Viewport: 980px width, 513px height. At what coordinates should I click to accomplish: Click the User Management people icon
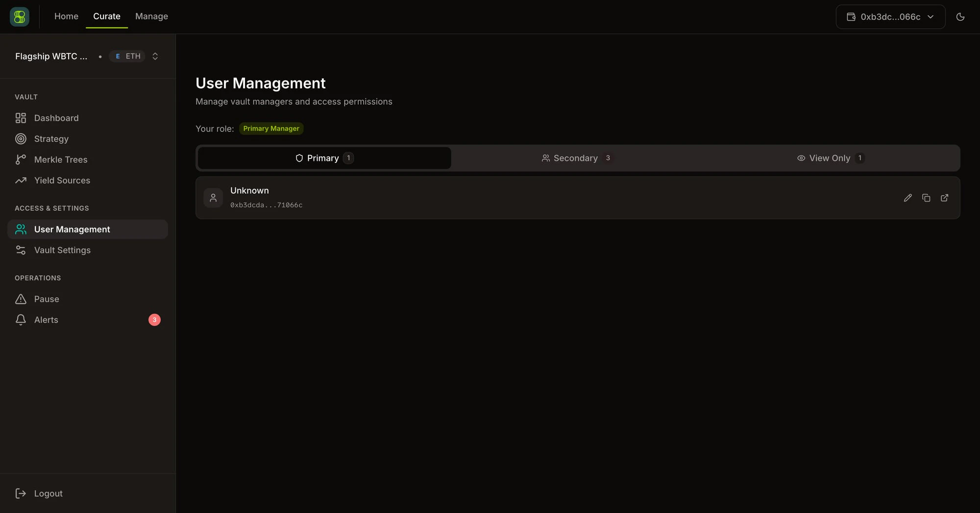click(21, 229)
